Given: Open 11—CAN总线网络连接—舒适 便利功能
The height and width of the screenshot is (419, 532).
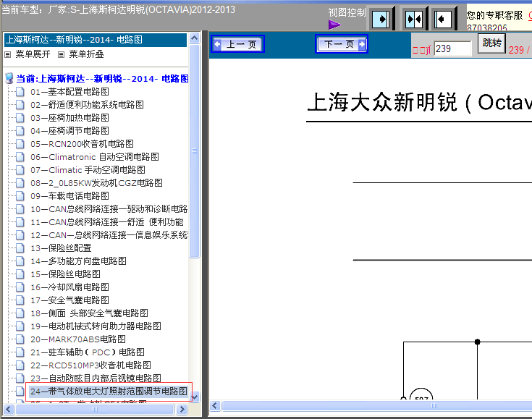Looking at the screenshot, I should [107, 222].
